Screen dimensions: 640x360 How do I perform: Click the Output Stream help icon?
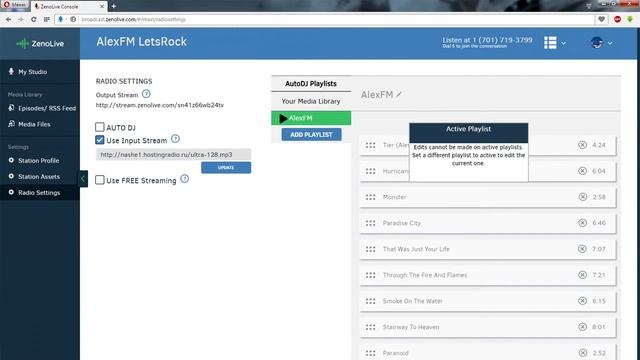click(146, 94)
